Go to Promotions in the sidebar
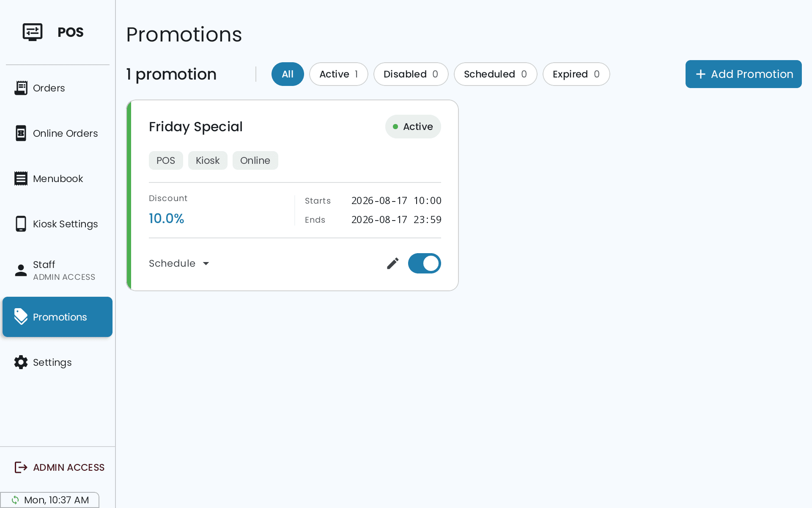This screenshot has width=812, height=508. [x=58, y=317]
